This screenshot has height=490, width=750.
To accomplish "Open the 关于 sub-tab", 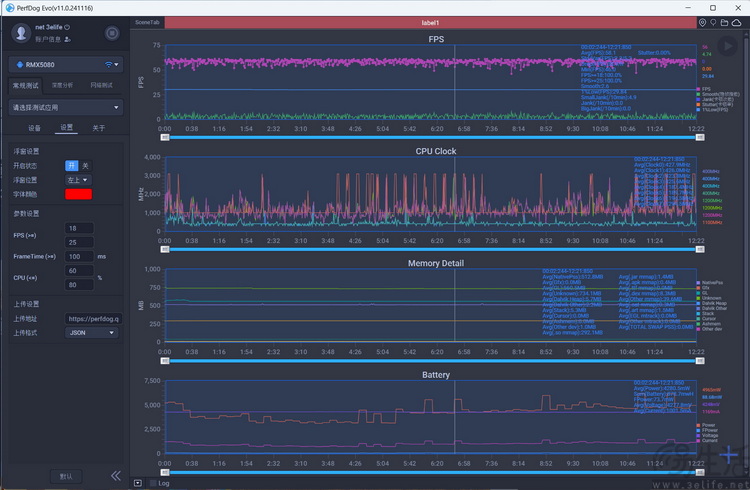I will click(99, 128).
